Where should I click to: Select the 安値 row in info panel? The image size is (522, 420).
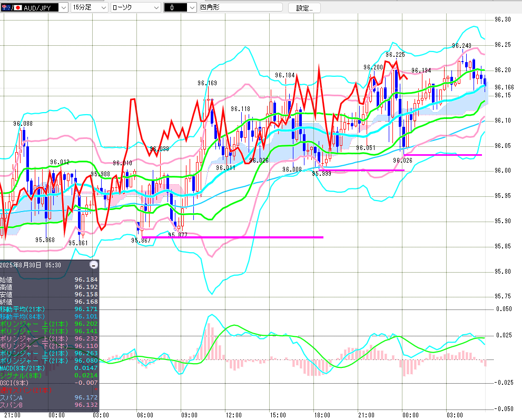click(50, 294)
